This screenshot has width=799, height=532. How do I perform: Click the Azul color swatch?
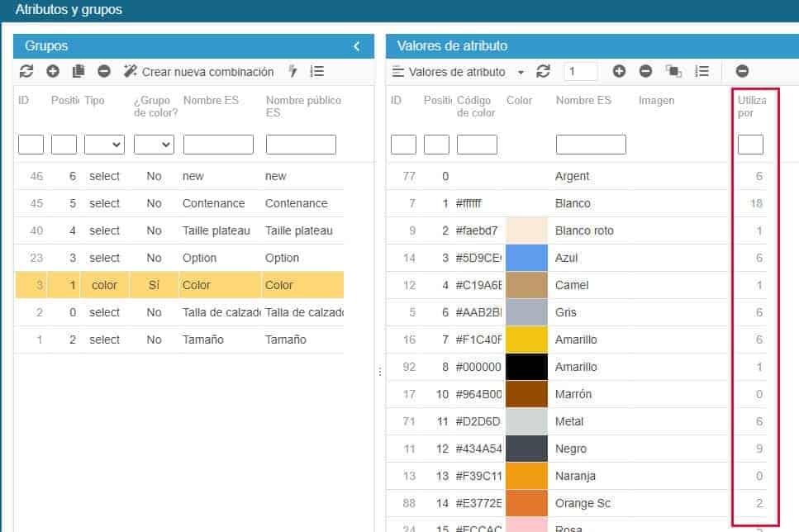(x=526, y=258)
